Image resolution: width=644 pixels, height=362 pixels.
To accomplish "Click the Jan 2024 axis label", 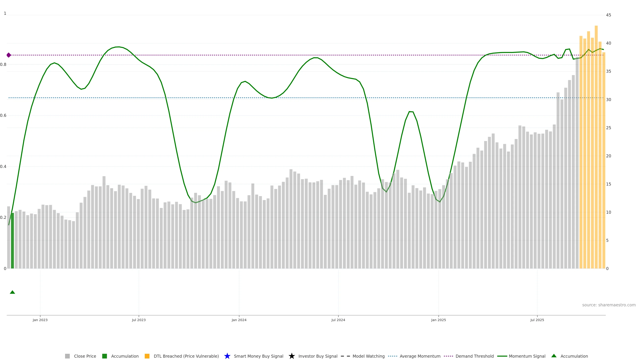I will pos(239,320).
